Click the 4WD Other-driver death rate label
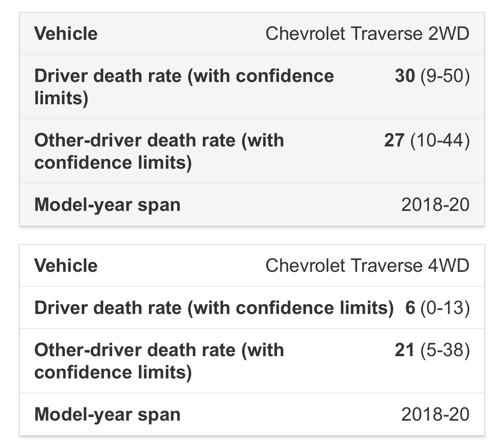 point(159,360)
